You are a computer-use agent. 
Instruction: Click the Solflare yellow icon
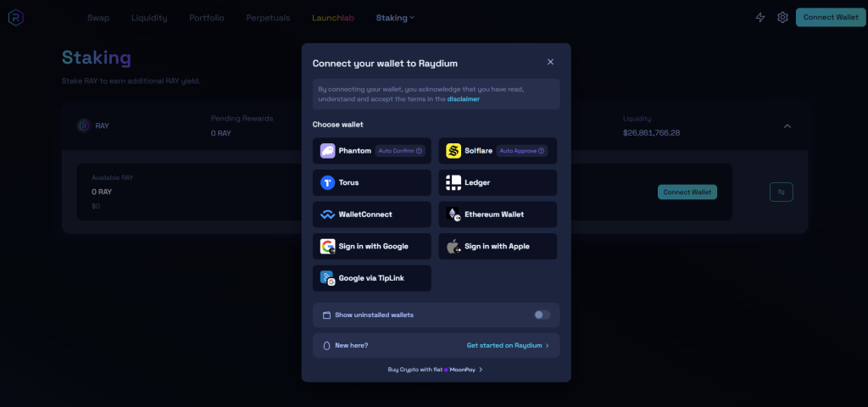tap(453, 151)
